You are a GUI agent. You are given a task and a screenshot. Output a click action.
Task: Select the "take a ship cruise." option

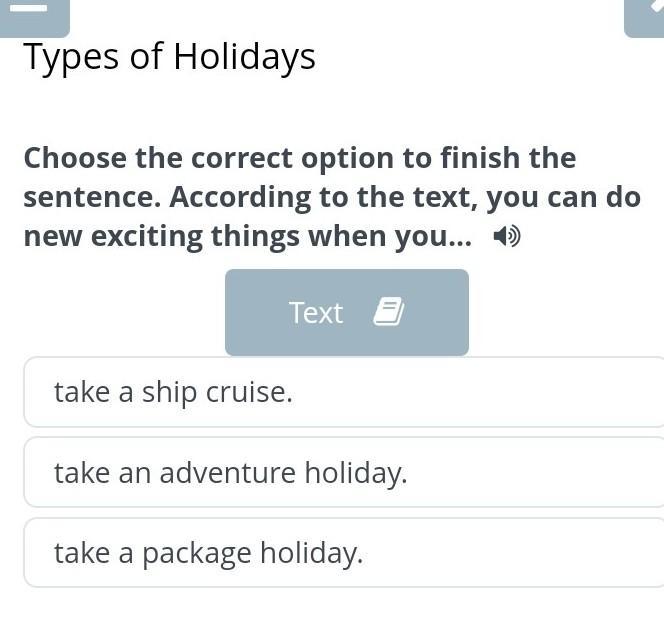(343, 392)
